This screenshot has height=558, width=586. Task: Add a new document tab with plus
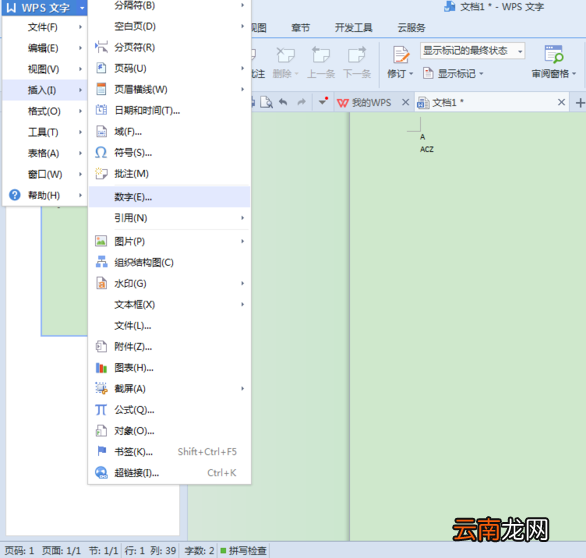(580, 102)
